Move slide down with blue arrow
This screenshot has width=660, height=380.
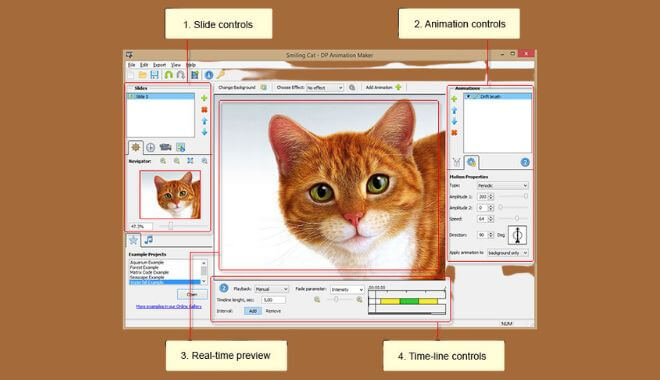pos(204,132)
